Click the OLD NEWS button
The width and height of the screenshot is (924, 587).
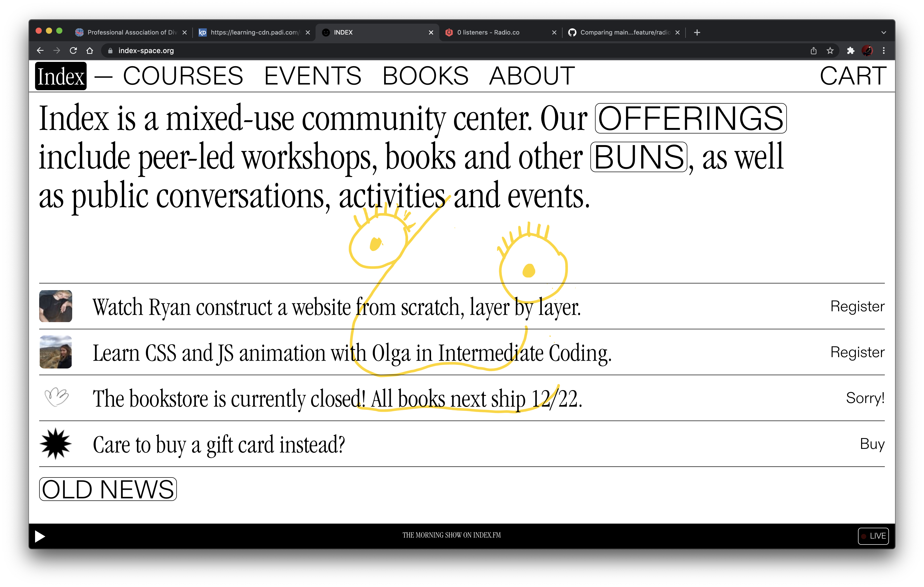coord(108,489)
